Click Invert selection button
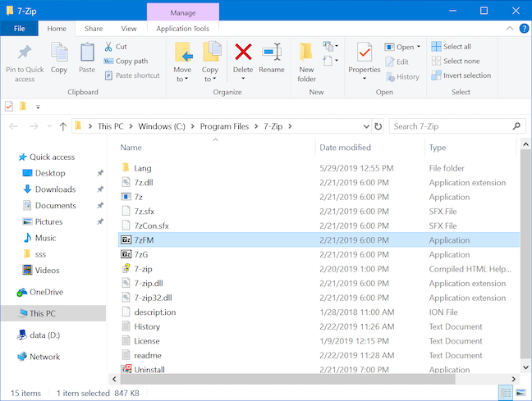Screen dimensions: 532x401 461,75
